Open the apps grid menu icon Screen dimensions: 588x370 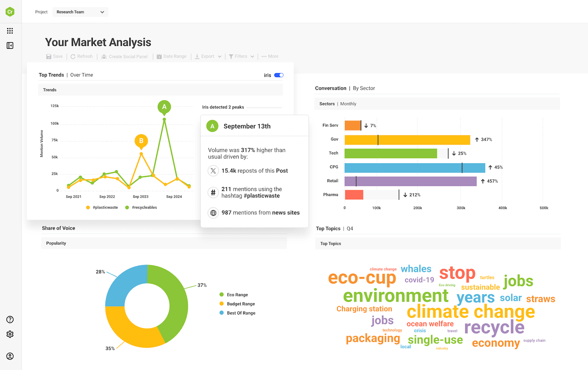pyautogui.click(x=10, y=31)
